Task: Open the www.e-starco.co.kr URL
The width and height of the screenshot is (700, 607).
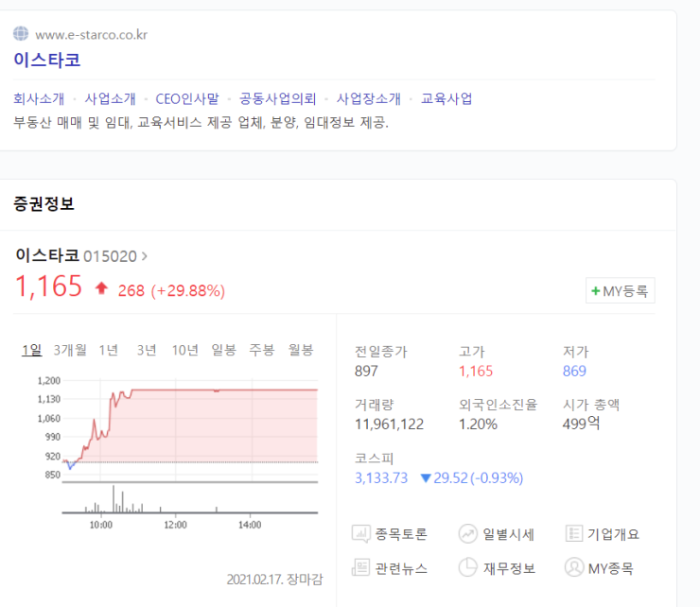Action: (x=92, y=35)
